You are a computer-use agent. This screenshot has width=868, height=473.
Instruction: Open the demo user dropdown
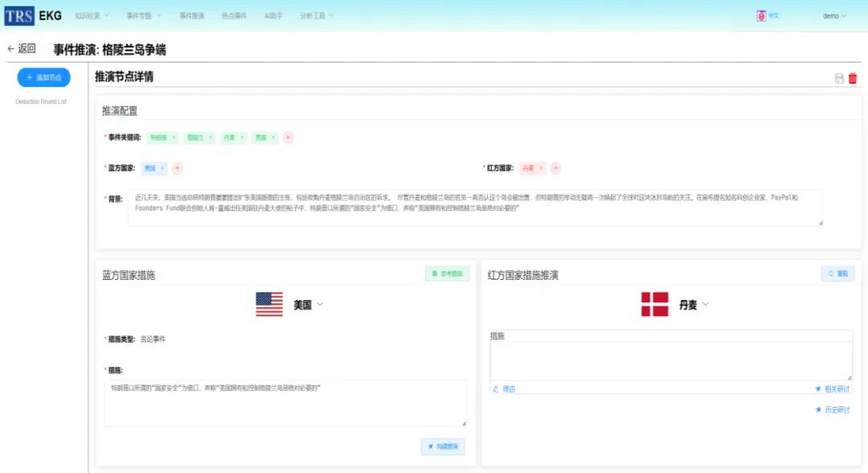pos(834,16)
